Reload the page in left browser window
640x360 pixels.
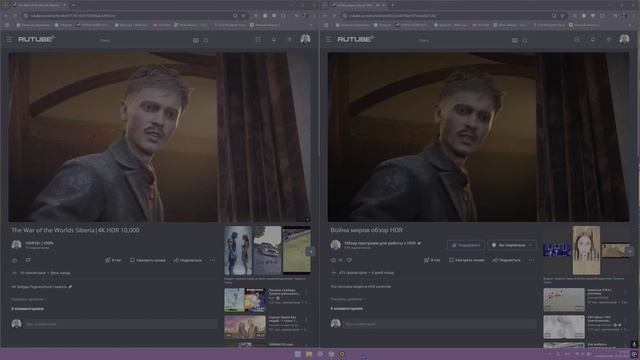coord(15,16)
